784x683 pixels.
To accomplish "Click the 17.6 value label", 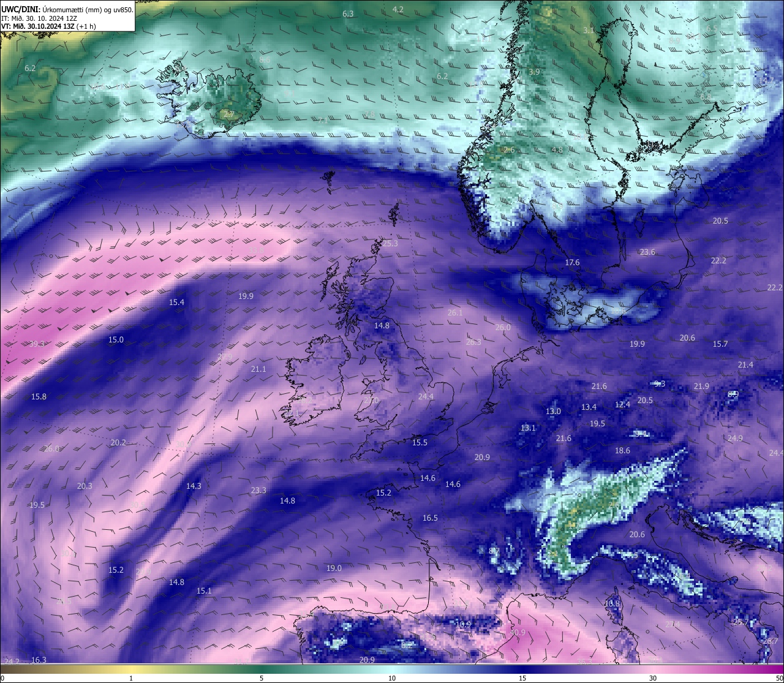I will (x=572, y=262).
